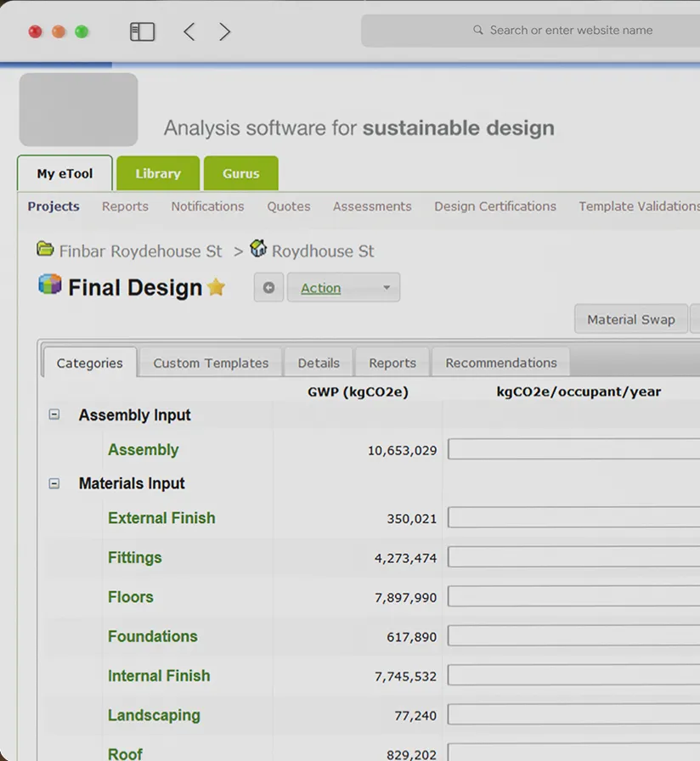Image resolution: width=700 pixels, height=761 pixels.
Task: Open the Gurus tab
Action: [240, 173]
